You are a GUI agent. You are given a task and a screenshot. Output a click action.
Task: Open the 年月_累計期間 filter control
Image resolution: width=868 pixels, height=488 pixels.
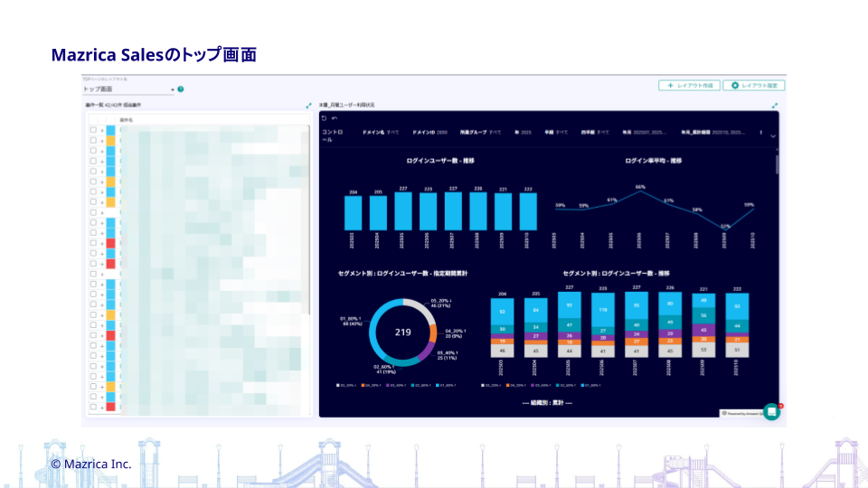tap(713, 132)
